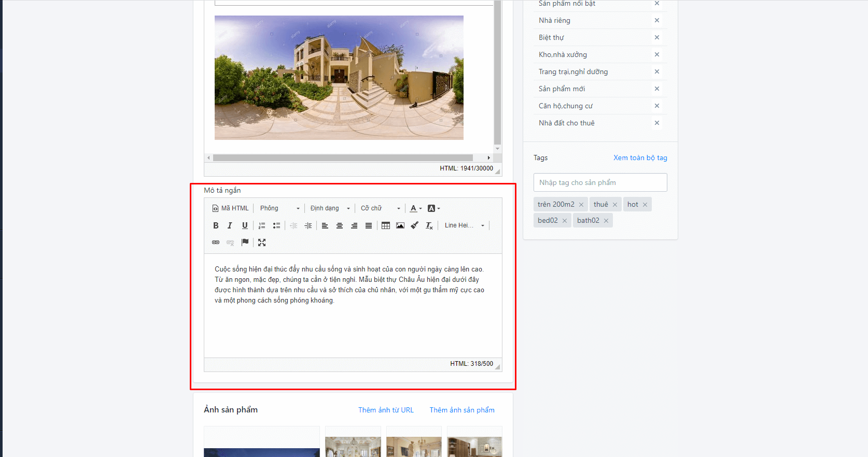Align text right
The height and width of the screenshot is (457, 868).
pos(354,225)
